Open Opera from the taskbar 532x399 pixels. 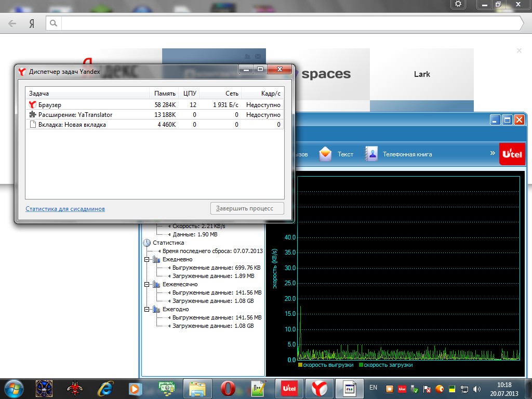click(x=228, y=388)
